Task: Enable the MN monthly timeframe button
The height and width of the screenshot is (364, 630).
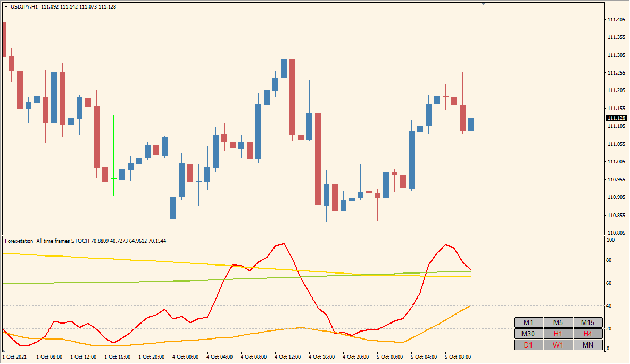Action: click(x=588, y=345)
